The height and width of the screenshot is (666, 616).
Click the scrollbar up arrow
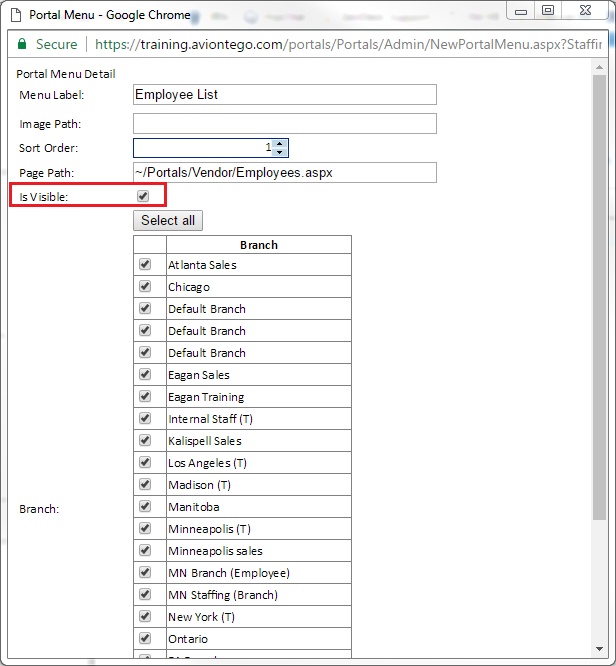(599, 67)
